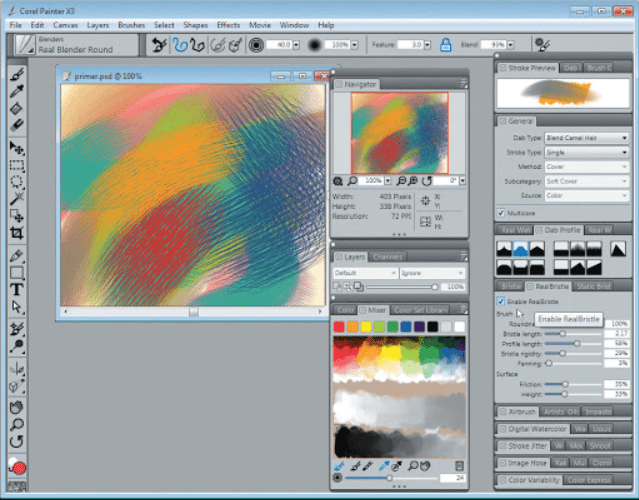Switch to the Channels tab
Viewport: 639px width, 500px height.
387,257
